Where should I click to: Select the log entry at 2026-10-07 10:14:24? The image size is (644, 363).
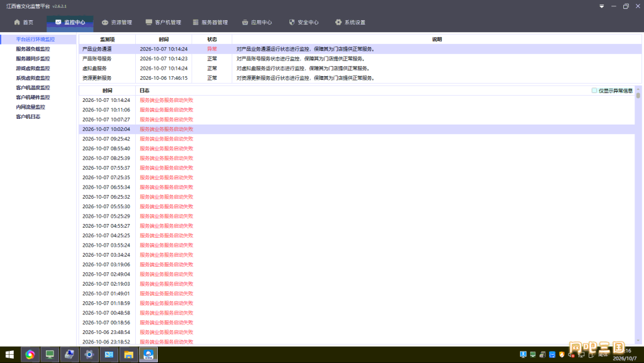click(x=357, y=100)
